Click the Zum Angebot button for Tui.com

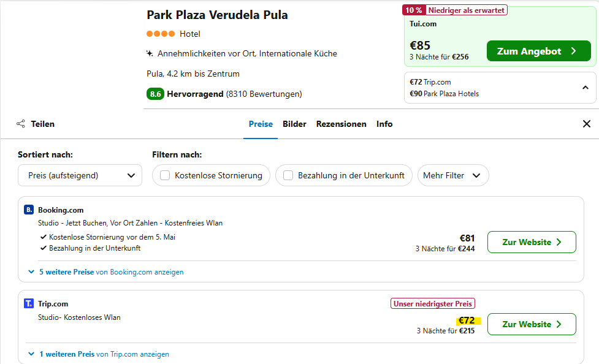tap(539, 51)
